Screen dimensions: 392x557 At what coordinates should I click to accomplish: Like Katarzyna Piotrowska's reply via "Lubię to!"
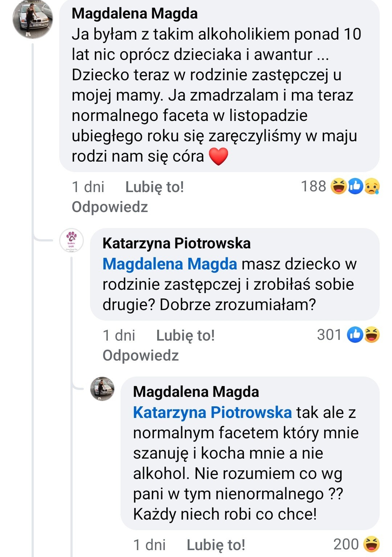point(185,335)
